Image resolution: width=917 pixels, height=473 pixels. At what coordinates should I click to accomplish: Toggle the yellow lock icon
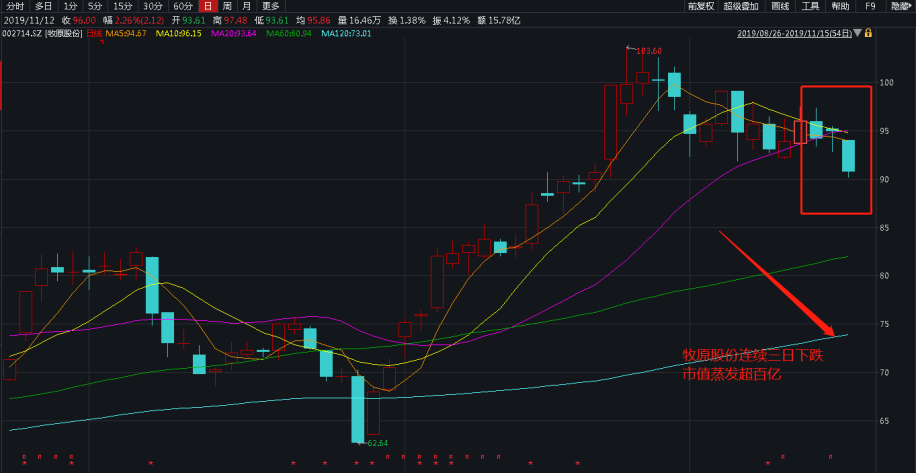coord(868,33)
